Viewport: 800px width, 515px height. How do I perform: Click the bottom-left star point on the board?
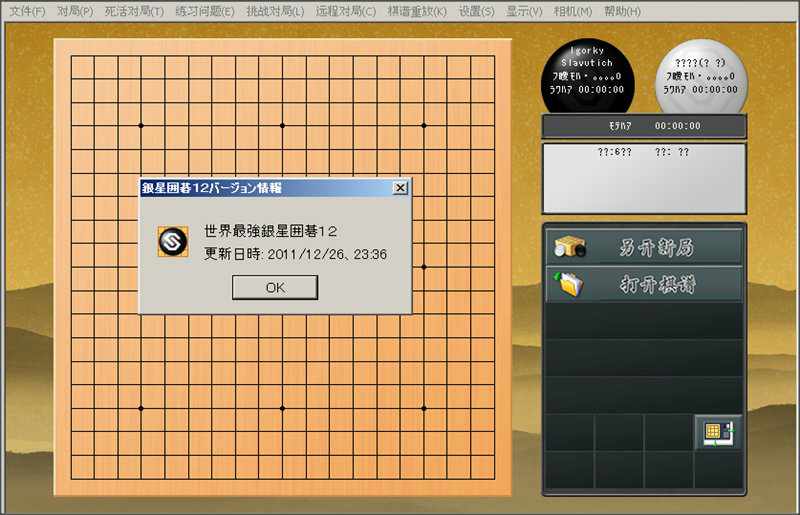[141, 408]
